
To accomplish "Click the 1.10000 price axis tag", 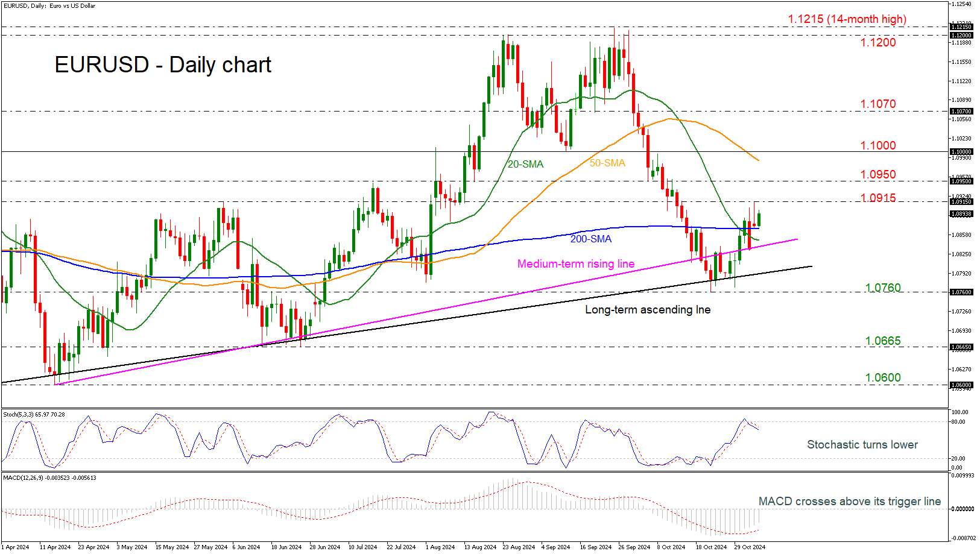I will (961, 151).
